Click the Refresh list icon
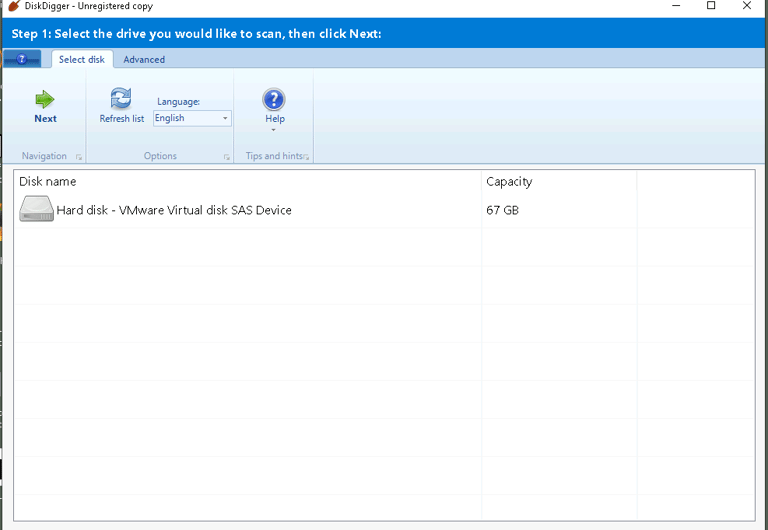 click(121, 98)
